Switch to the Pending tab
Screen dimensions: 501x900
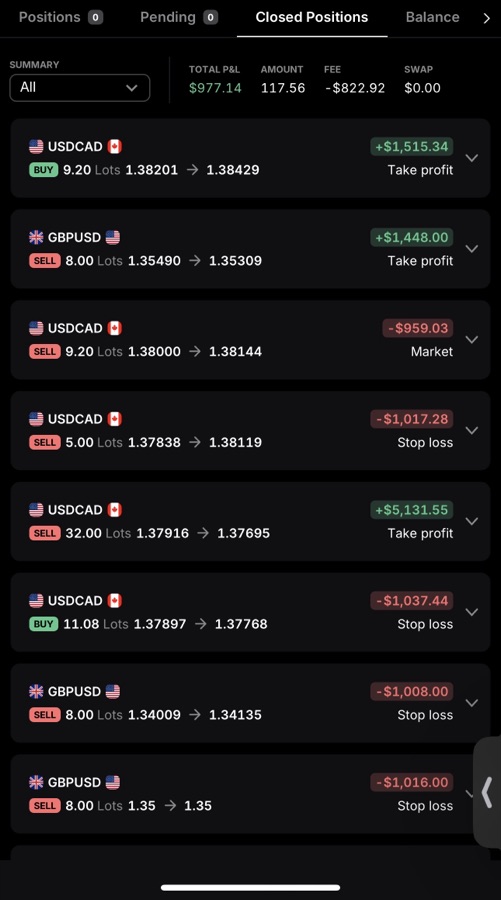coord(178,17)
